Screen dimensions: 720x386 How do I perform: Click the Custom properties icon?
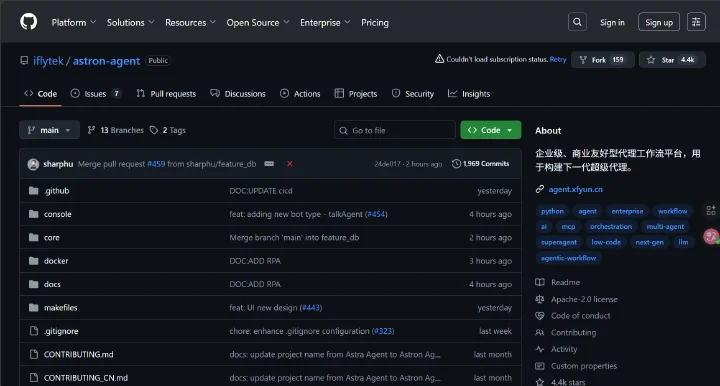tap(540, 366)
